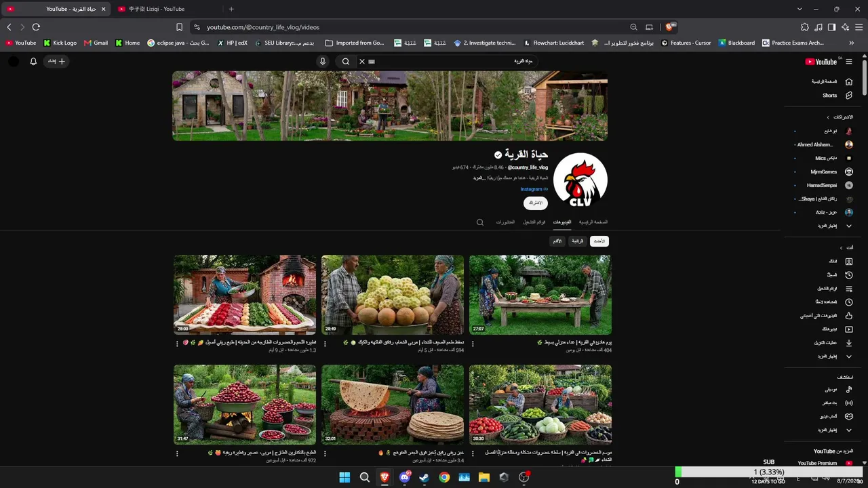Open channel Home tab

pyautogui.click(x=593, y=222)
